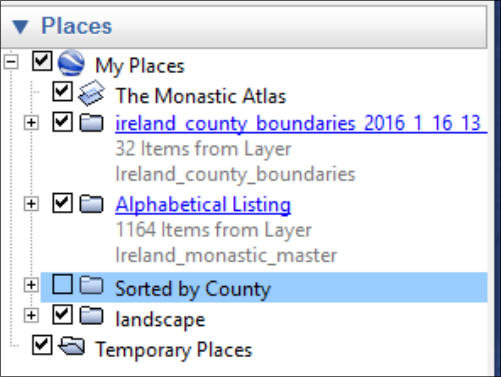501x377 pixels.
Task: Expand the Sorted by County folder
Action: 31,285
